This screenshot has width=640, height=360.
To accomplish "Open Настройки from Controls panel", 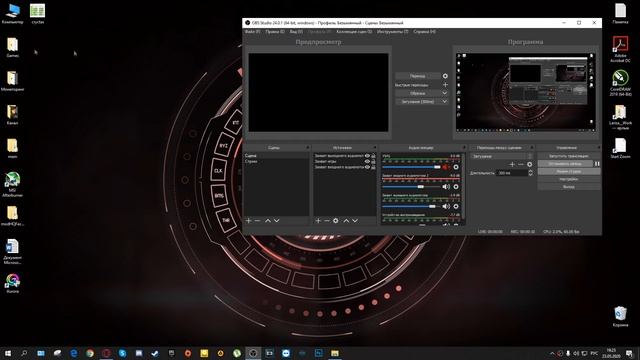I will pyautogui.click(x=569, y=179).
